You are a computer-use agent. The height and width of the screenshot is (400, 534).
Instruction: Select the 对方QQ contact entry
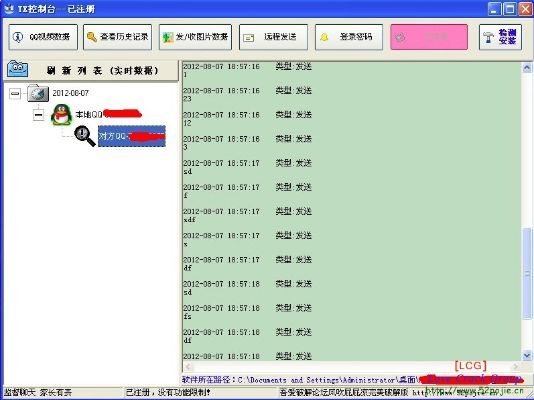click(132, 137)
